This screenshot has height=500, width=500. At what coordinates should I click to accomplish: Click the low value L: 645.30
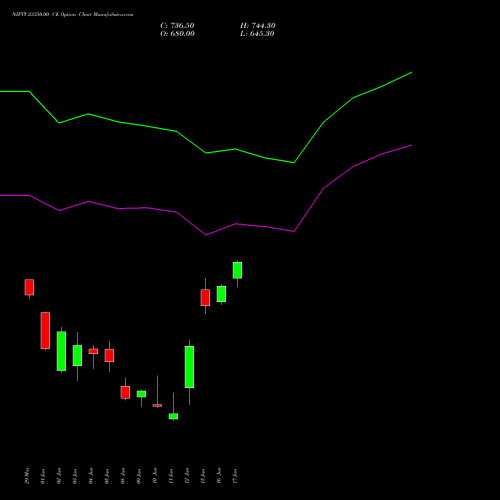(257, 34)
